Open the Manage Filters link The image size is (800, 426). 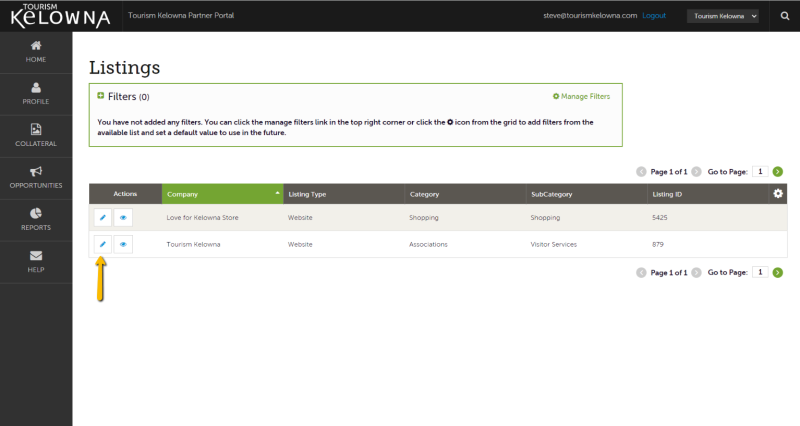pos(582,96)
